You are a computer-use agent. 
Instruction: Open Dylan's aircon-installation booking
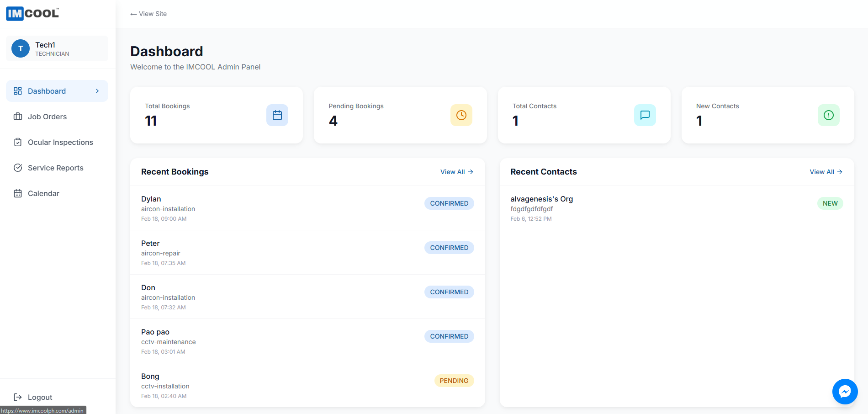coord(307,208)
